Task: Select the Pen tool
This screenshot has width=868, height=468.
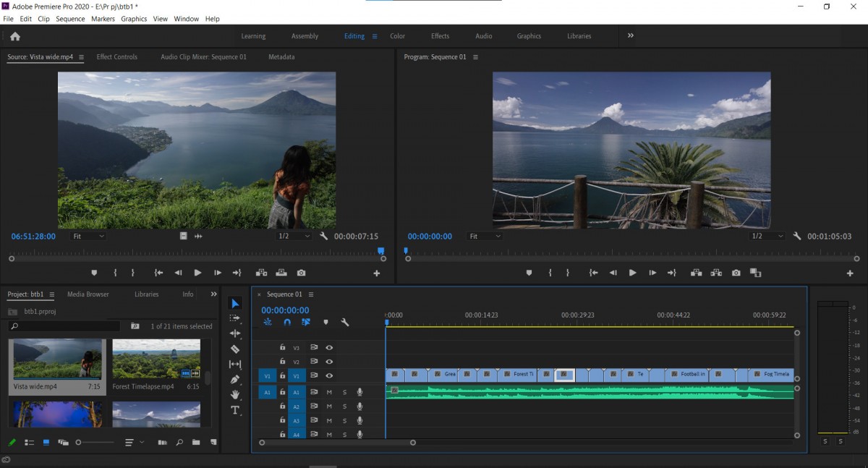Action: tap(235, 379)
